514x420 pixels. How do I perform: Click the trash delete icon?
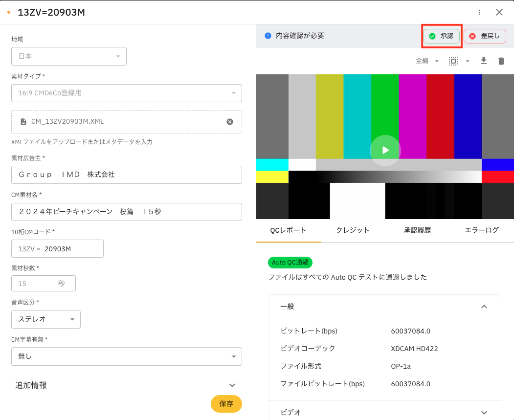tap(501, 61)
